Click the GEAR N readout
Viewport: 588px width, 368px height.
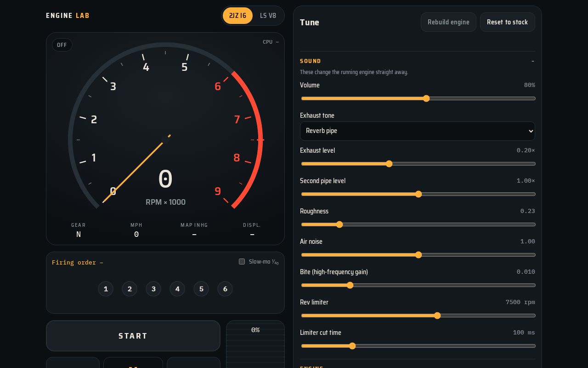[x=79, y=230]
